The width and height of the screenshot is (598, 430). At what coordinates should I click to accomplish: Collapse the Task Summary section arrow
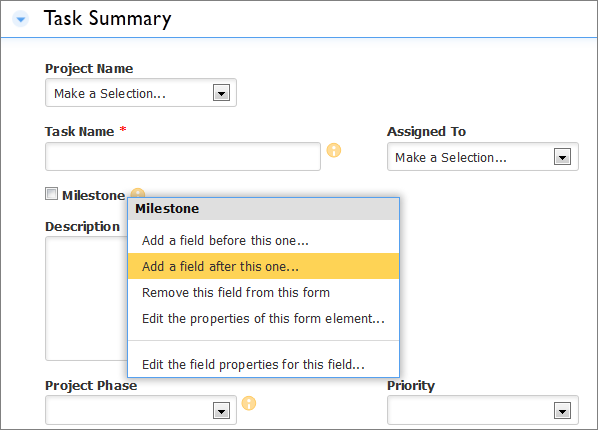[x=21, y=19]
